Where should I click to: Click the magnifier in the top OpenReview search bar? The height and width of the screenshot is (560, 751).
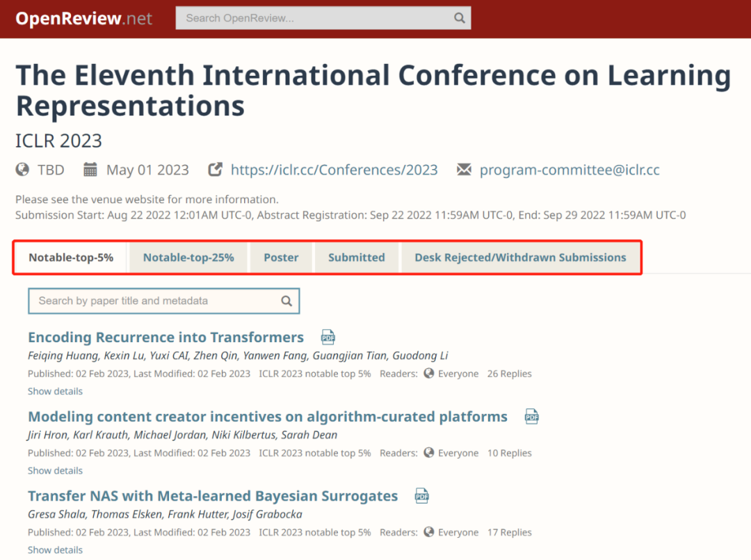click(459, 17)
